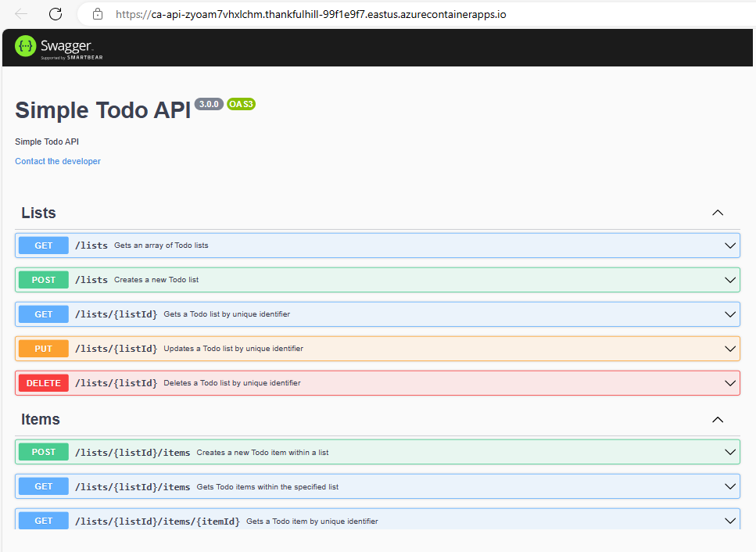The image size is (756, 552).
Task: Click the large 'Simple Todo API' title
Action: (x=103, y=110)
